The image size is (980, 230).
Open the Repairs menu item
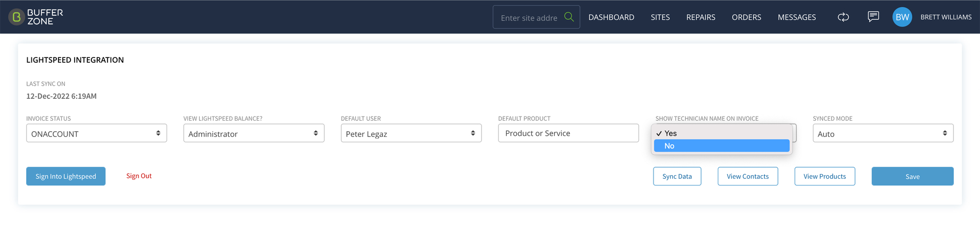click(701, 17)
